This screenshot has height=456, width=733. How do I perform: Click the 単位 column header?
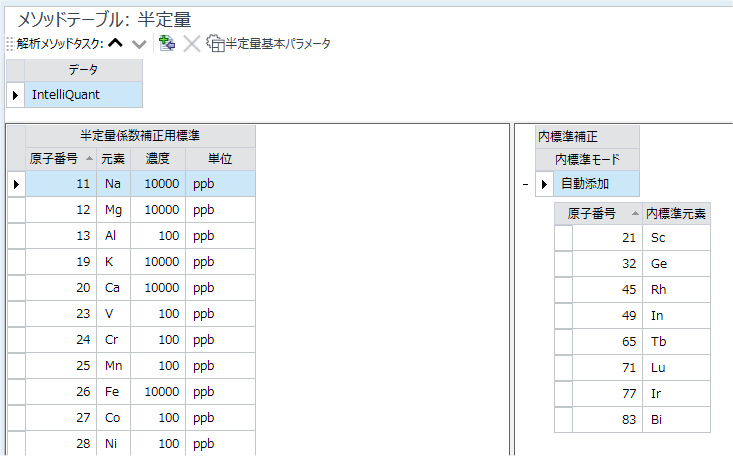[220, 159]
